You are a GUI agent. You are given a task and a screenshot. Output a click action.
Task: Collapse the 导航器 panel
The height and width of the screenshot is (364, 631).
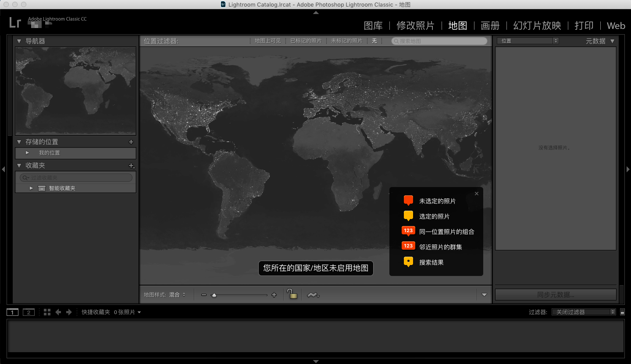[x=19, y=41]
